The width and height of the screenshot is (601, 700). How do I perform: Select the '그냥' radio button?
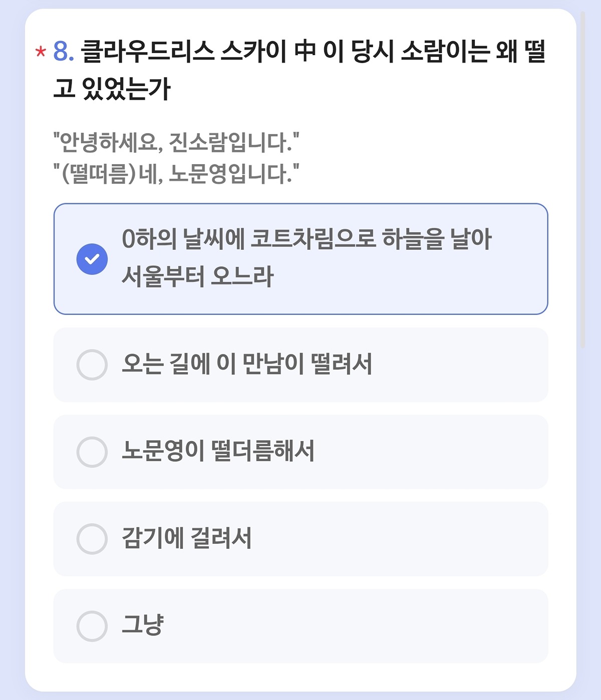[x=92, y=626]
